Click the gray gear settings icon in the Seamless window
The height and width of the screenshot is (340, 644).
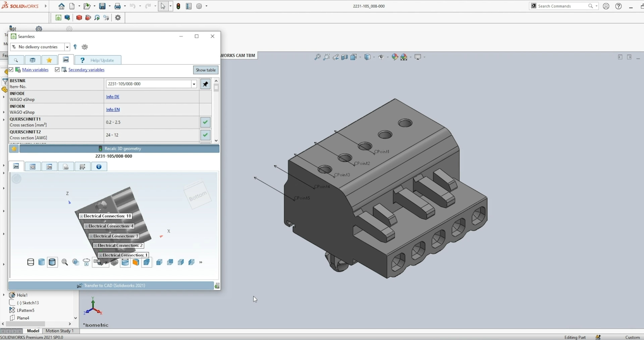coord(85,47)
